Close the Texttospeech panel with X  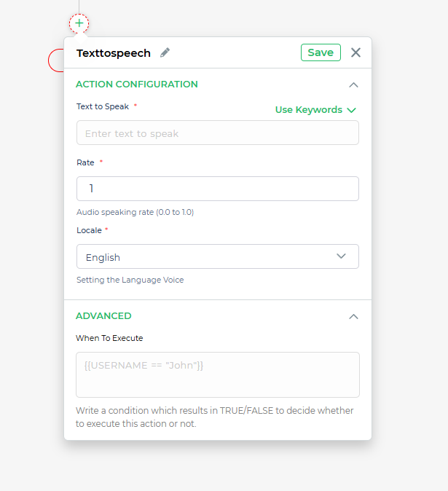tap(355, 52)
